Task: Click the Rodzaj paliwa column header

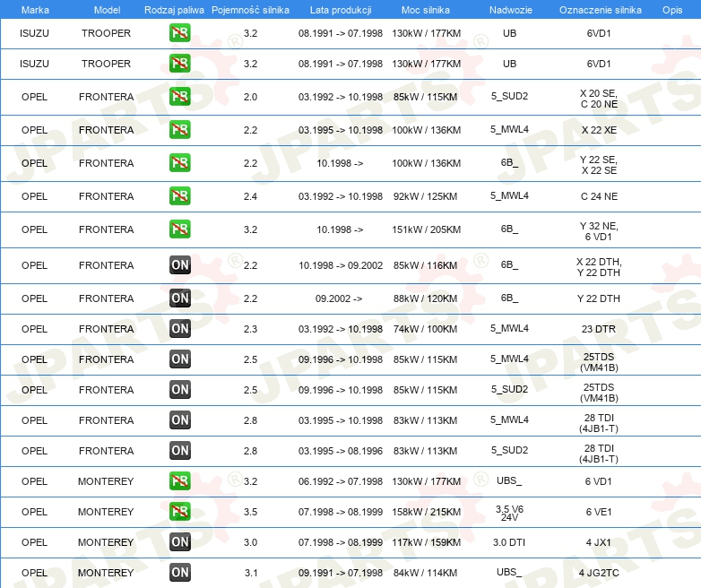Action: 174,10
